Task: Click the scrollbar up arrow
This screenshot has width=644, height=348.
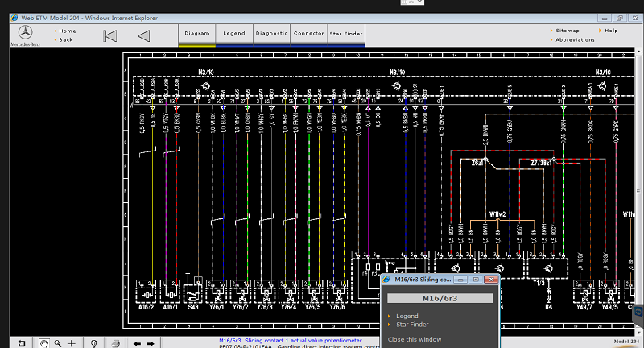Action: click(x=638, y=51)
